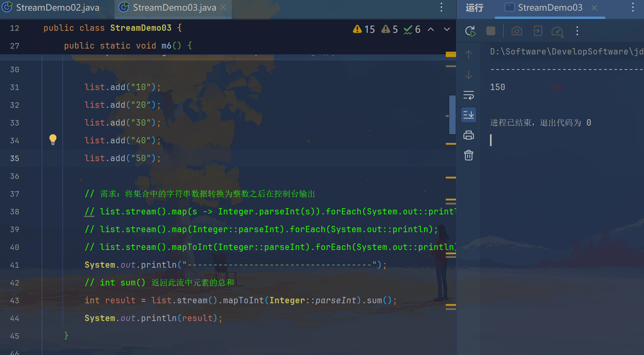This screenshot has height=355, width=644.
Task: Print the console output
Action: (469, 135)
